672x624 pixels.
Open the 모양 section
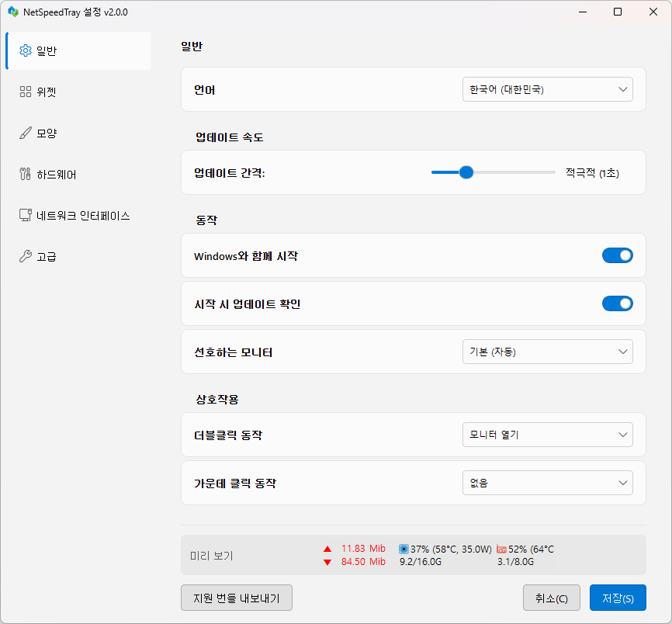tap(79, 133)
